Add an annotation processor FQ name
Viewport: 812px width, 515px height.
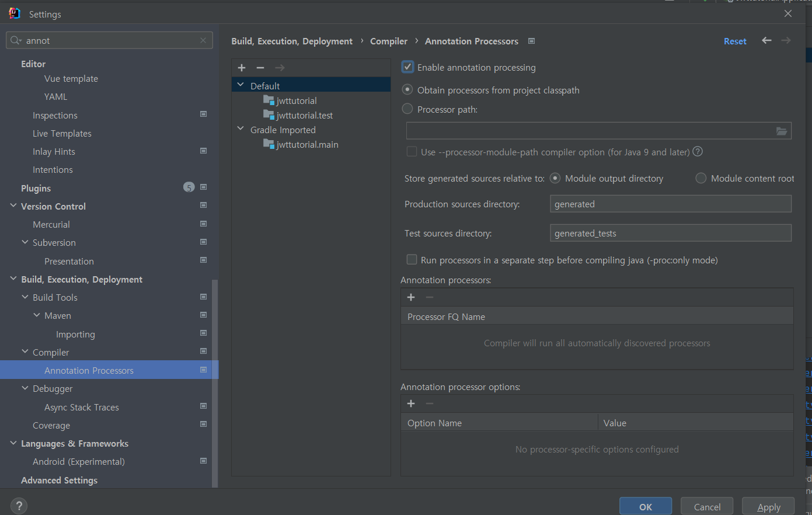point(411,297)
